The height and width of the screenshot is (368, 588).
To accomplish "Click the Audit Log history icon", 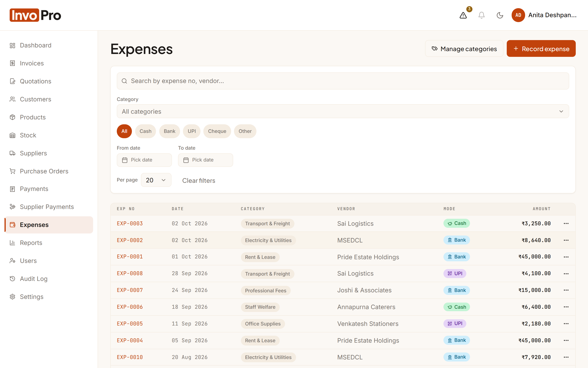I will (12, 279).
